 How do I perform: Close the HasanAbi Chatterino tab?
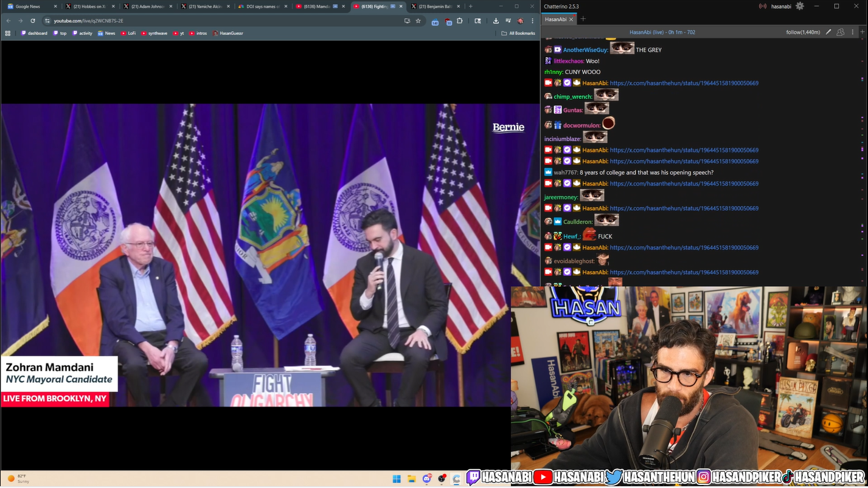pyautogui.click(x=571, y=19)
